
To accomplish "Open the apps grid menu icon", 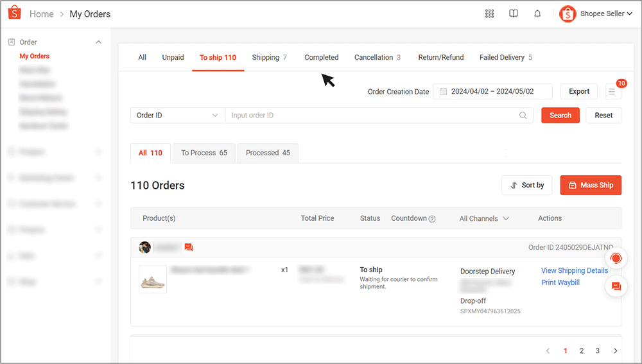I will point(489,13).
